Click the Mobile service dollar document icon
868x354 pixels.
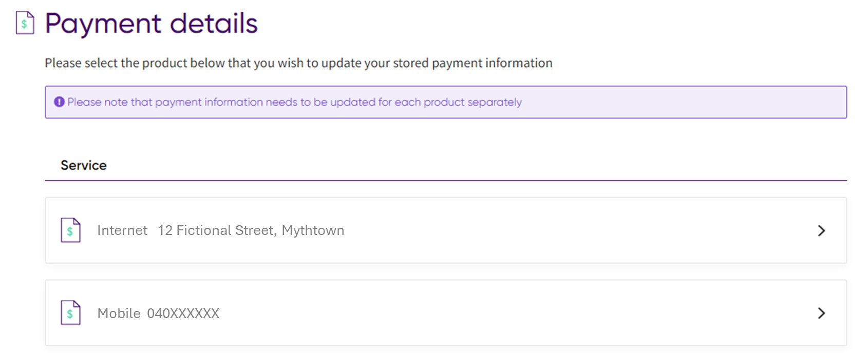pos(70,313)
